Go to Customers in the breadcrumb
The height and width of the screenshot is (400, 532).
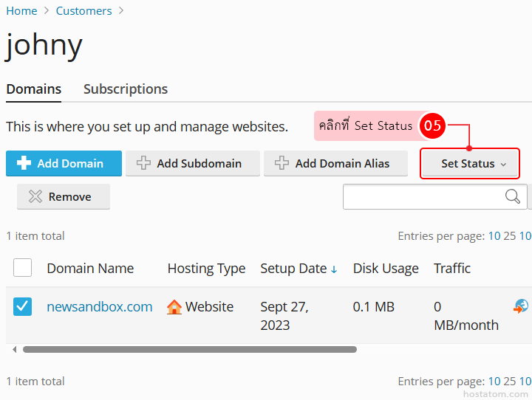tap(84, 11)
